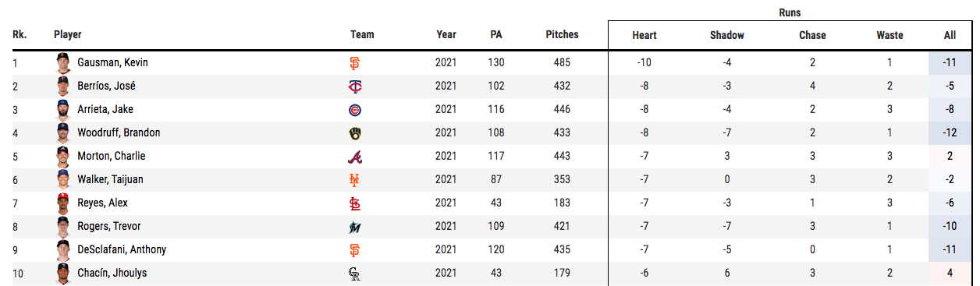Sort by the Pitches column header
The image size is (980, 286).
(562, 34)
